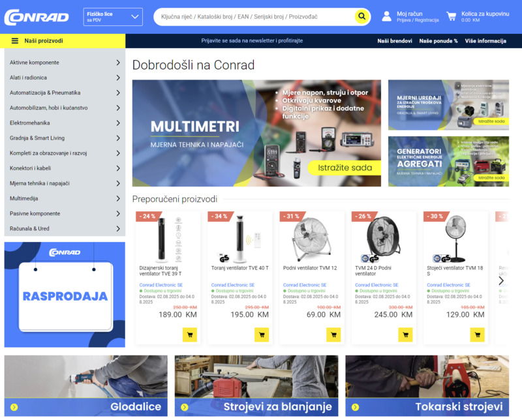This screenshot has width=522, height=420.
Task: Add Dizajnerski toranj ventilator TVE 39 T to cart
Action: [190, 335]
